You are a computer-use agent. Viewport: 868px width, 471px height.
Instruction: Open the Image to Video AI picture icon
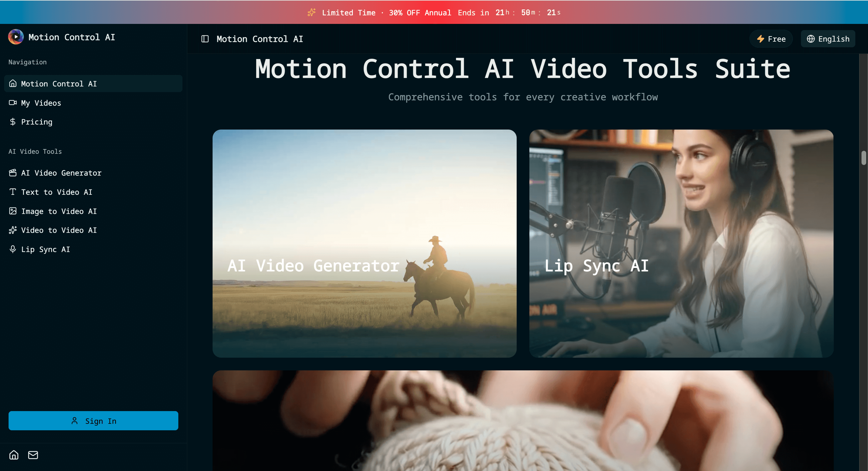[12, 211]
